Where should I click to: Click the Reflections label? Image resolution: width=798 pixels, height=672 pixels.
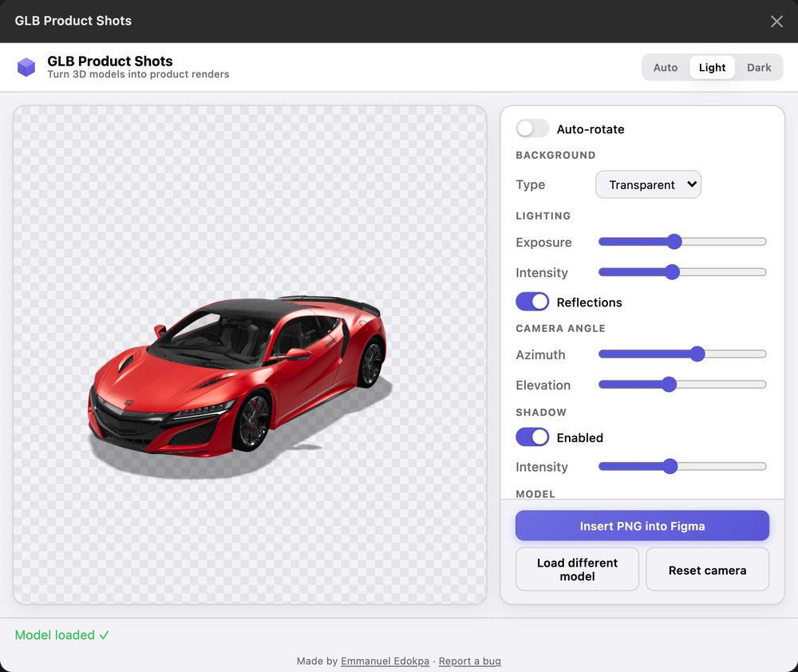tap(590, 302)
